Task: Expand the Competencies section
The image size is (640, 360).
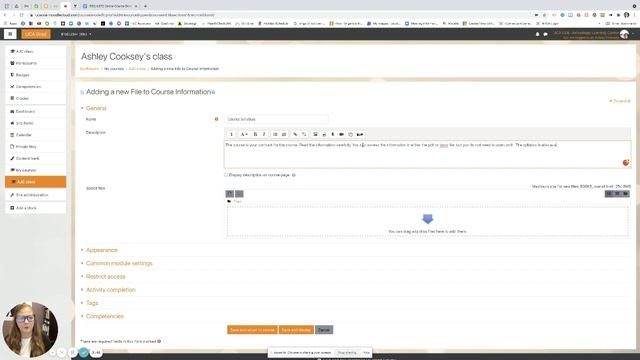Action: pyautogui.click(x=104, y=316)
